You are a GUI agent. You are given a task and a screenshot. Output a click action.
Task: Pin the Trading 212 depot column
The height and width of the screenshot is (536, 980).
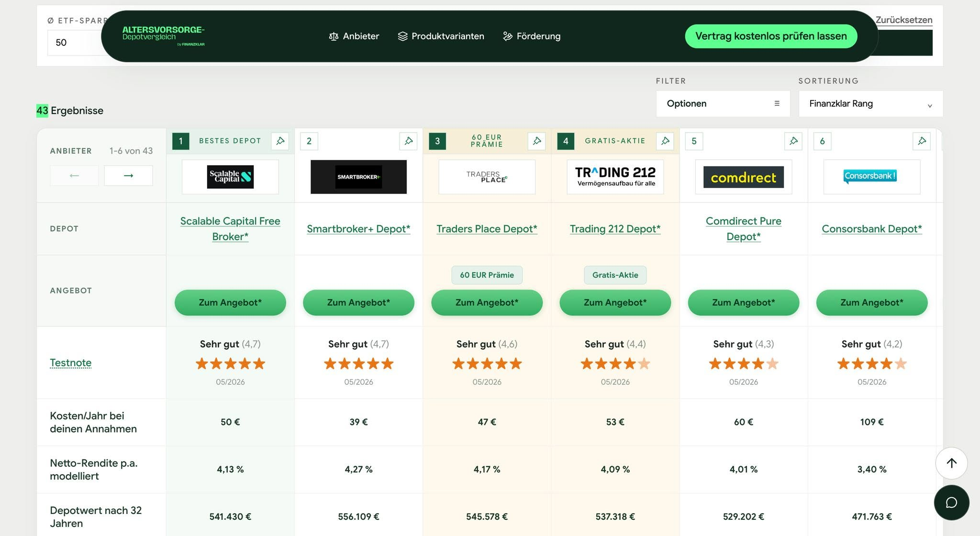[x=665, y=141]
